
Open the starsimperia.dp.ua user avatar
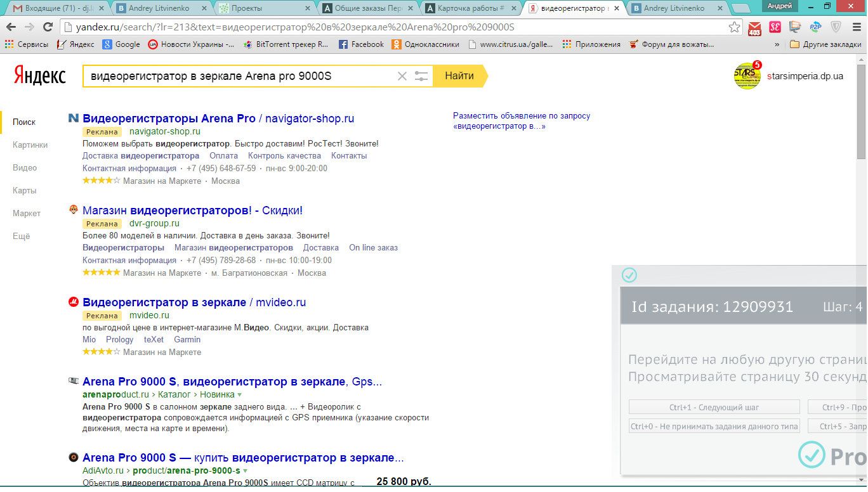(x=747, y=76)
